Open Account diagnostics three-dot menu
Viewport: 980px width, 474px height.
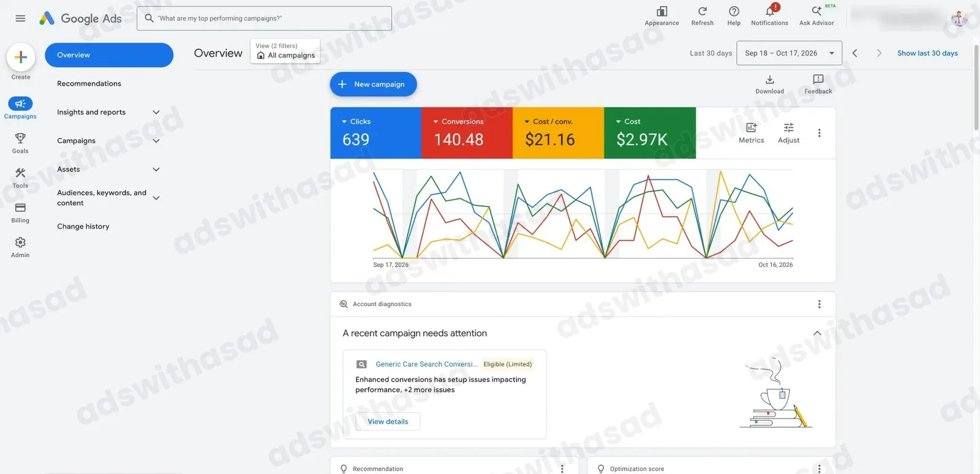point(820,304)
